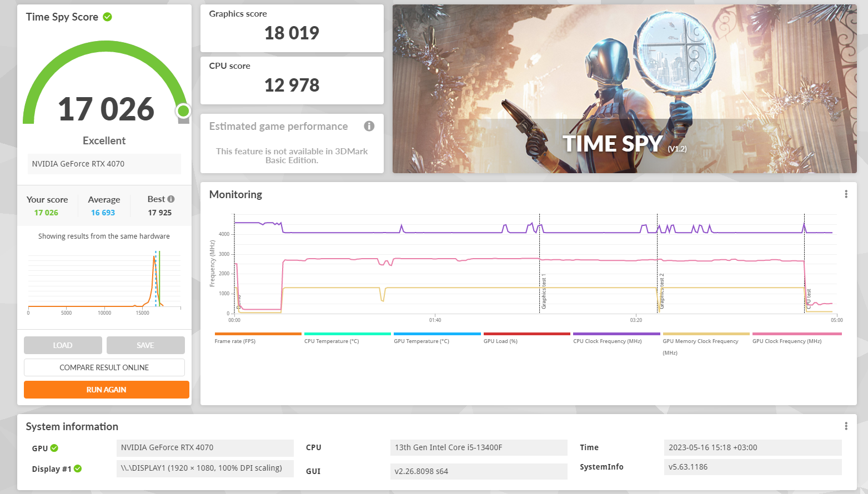The image size is (868, 494).
Task: Click the info icon next to Estimated game performance
Action: (x=369, y=126)
